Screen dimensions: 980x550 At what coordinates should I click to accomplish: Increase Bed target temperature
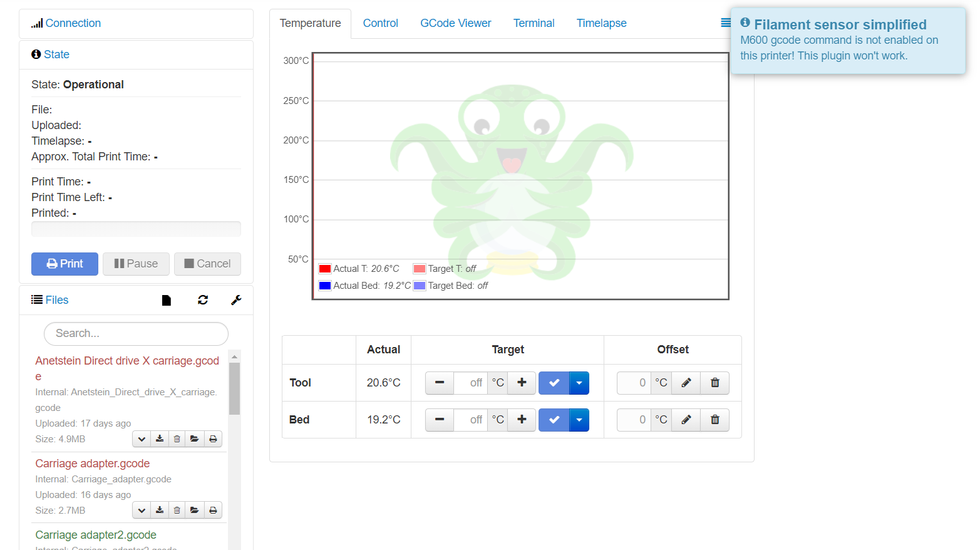coord(522,420)
